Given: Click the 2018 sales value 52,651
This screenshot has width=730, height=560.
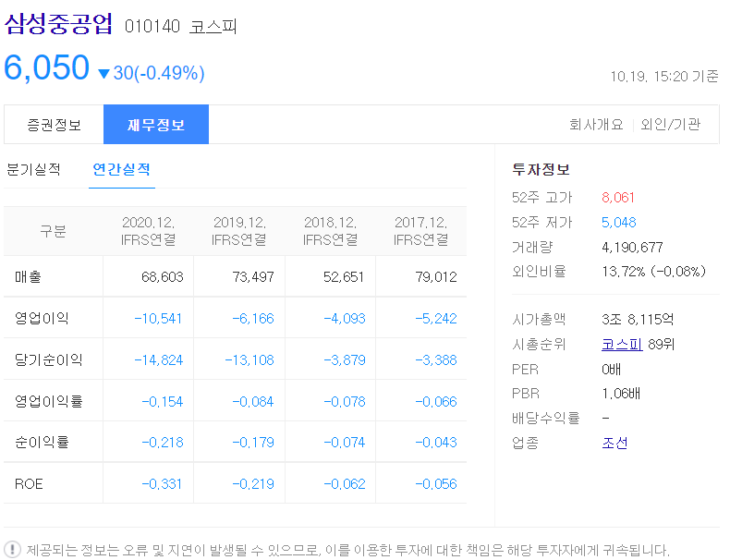Looking at the screenshot, I should [344, 277].
